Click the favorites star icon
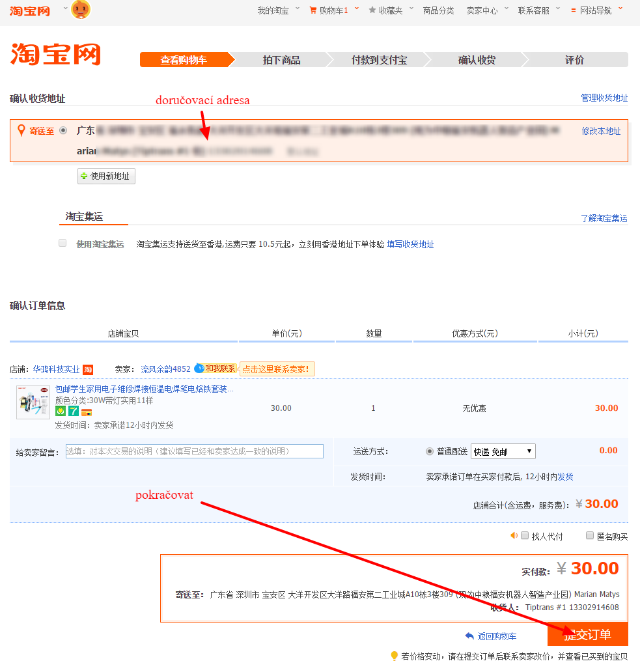 (x=372, y=10)
